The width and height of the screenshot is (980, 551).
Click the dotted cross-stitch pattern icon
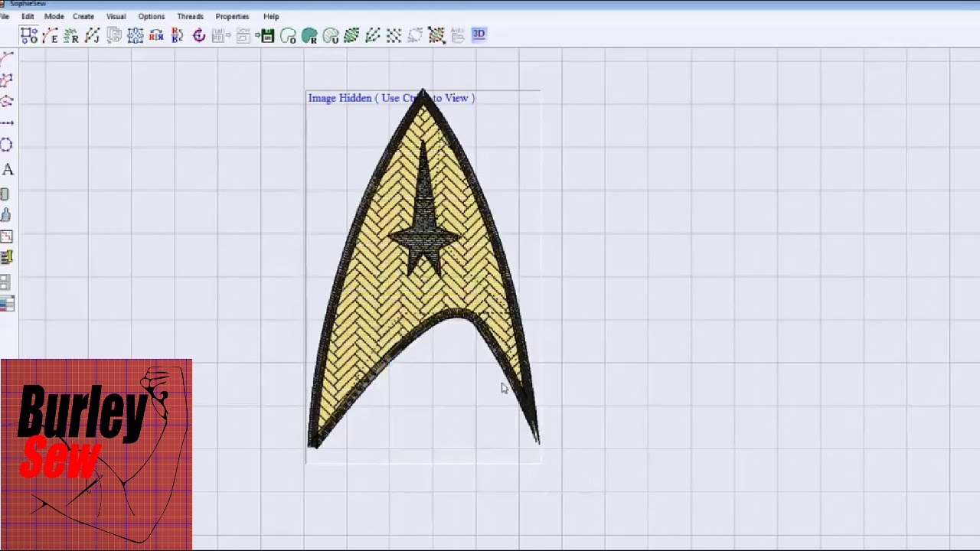[x=394, y=35]
